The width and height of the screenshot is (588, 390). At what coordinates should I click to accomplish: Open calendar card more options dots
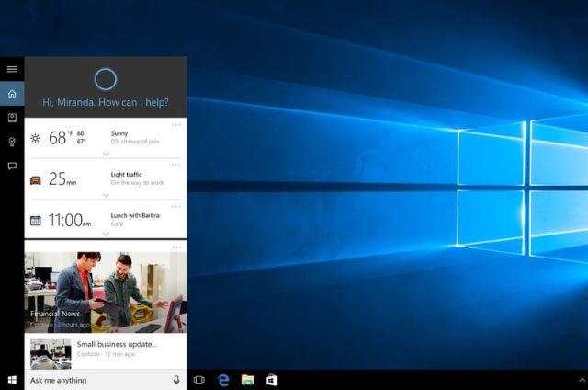point(176,206)
